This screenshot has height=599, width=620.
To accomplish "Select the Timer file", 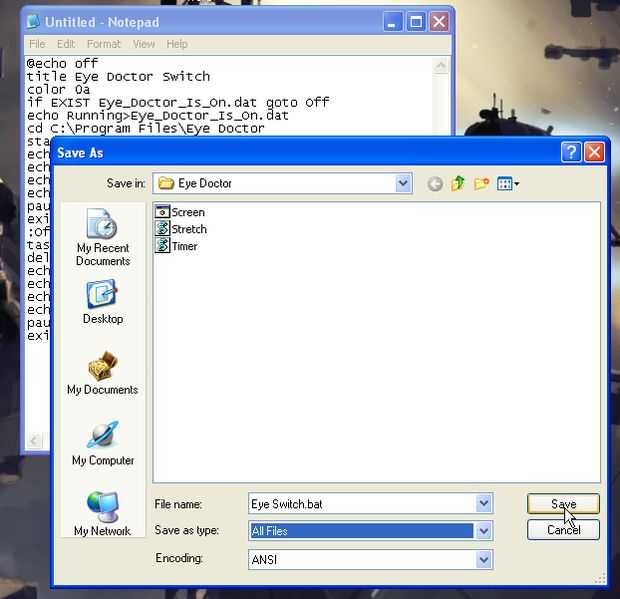I will tap(176, 246).
